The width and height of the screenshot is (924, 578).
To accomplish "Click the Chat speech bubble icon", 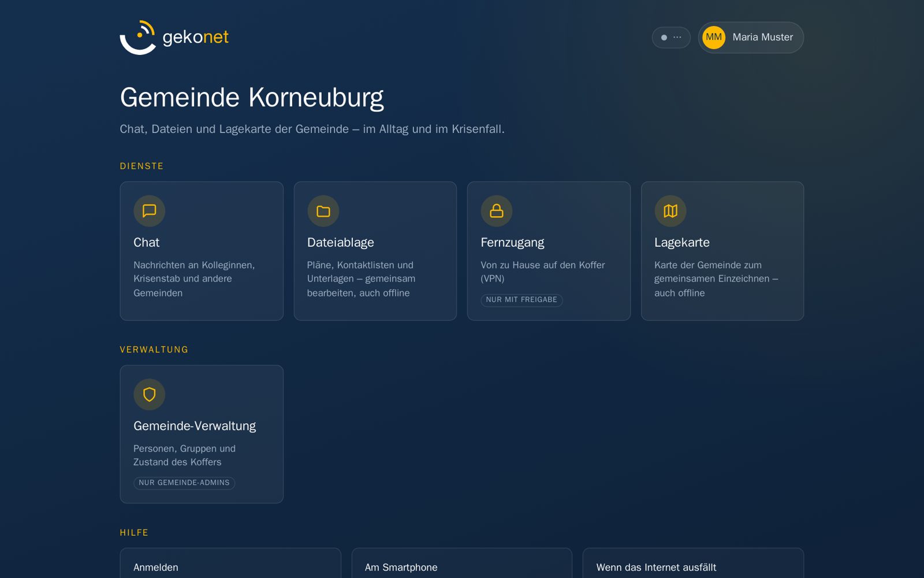I will [x=150, y=211].
